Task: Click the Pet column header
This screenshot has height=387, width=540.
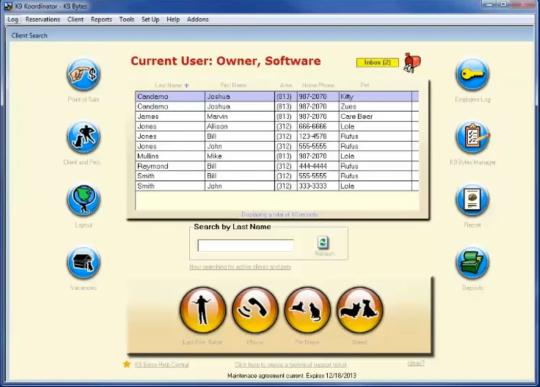Action: click(365, 85)
